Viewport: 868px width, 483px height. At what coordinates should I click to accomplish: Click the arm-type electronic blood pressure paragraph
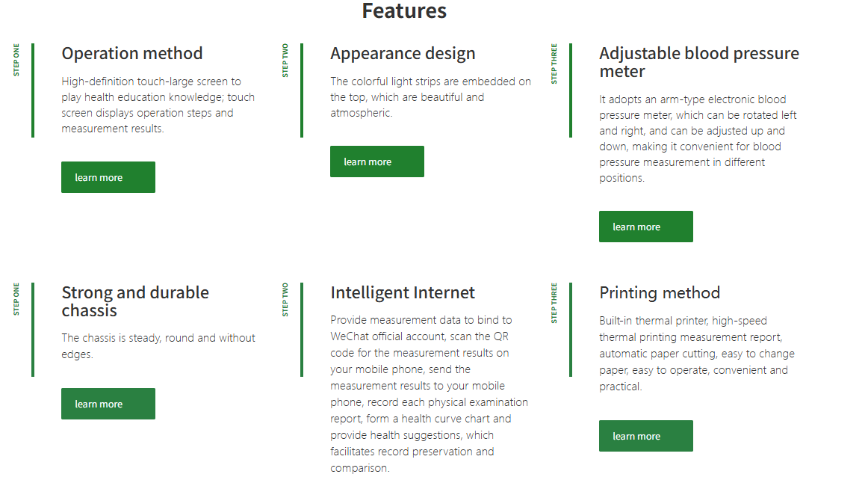click(x=698, y=138)
